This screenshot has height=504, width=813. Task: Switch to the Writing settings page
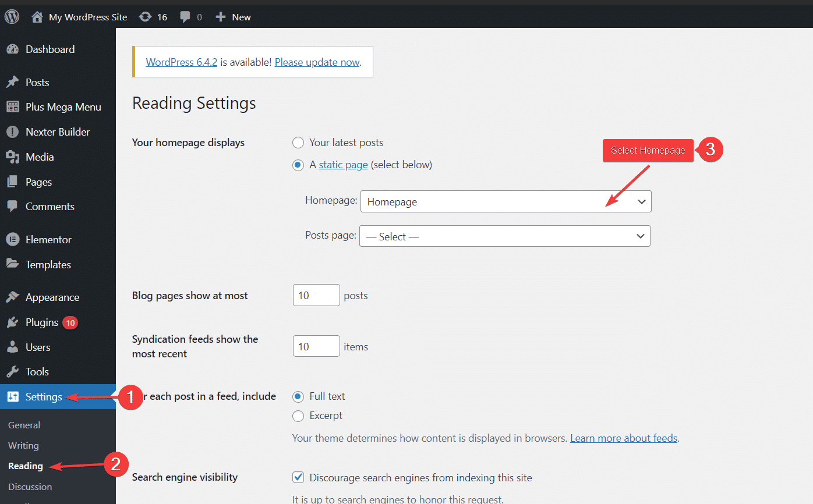point(23,445)
